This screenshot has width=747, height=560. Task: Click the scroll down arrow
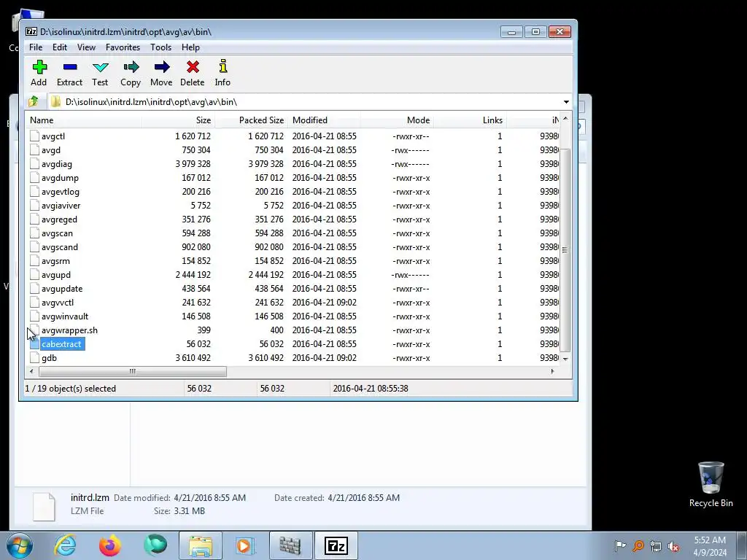565,359
